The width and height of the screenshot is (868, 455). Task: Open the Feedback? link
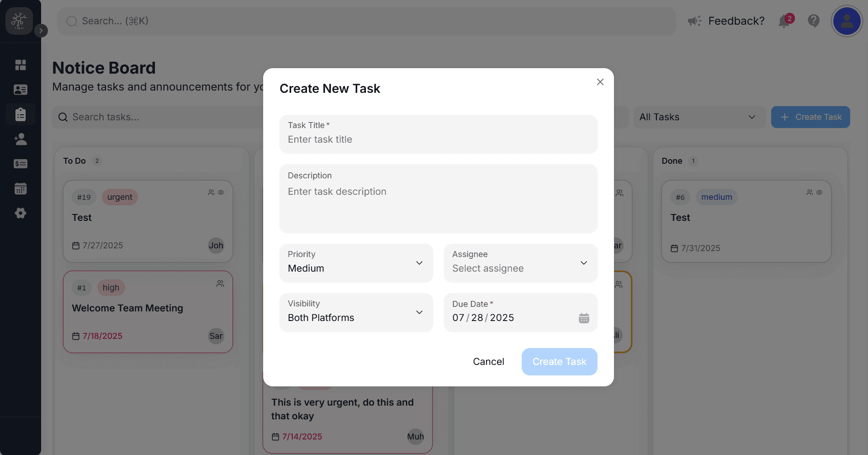pos(736,21)
